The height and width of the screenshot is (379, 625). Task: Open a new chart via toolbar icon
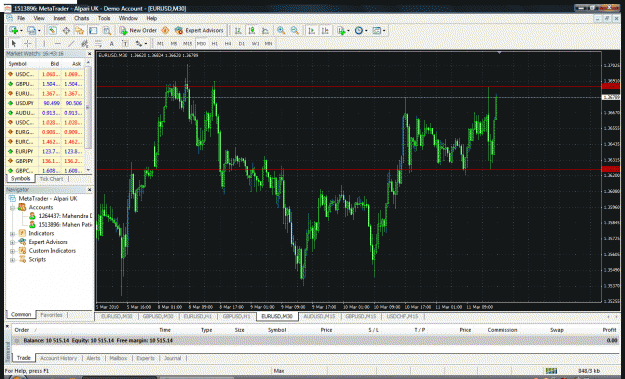tap(14, 30)
